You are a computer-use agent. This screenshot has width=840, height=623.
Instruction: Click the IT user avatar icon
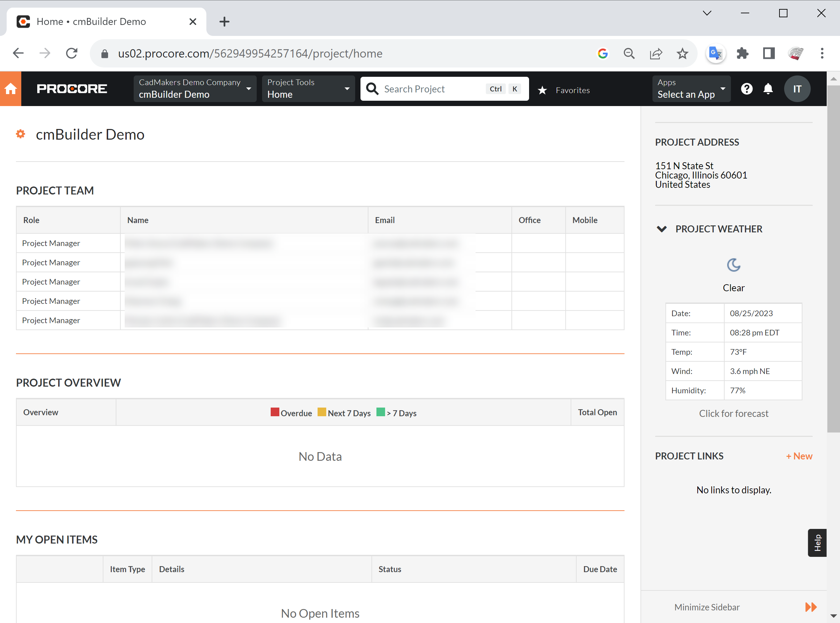coord(797,89)
